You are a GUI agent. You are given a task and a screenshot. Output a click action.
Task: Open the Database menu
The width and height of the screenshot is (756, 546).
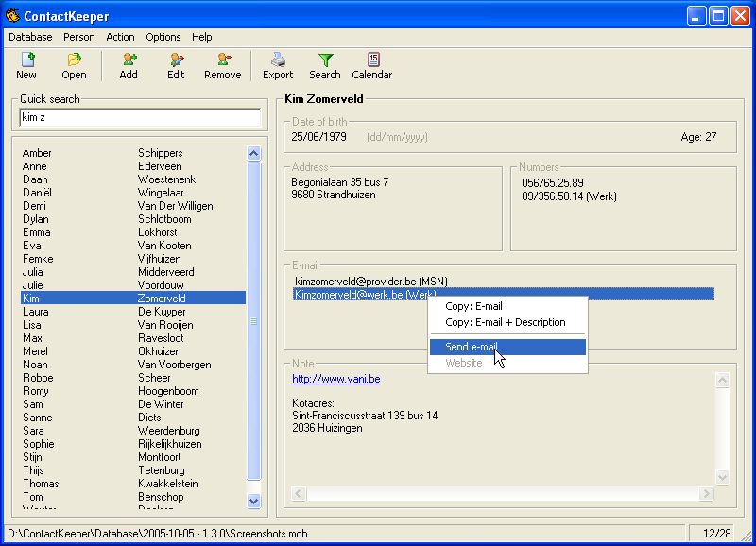point(30,37)
